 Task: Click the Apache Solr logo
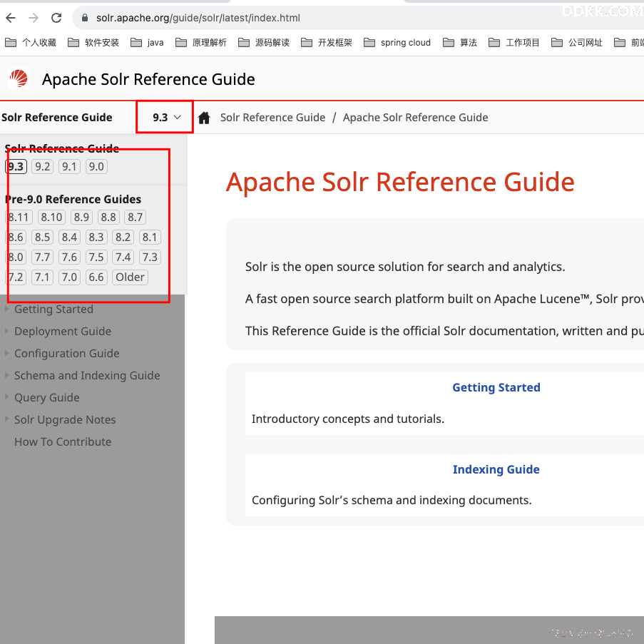click(x=19, y=78)
